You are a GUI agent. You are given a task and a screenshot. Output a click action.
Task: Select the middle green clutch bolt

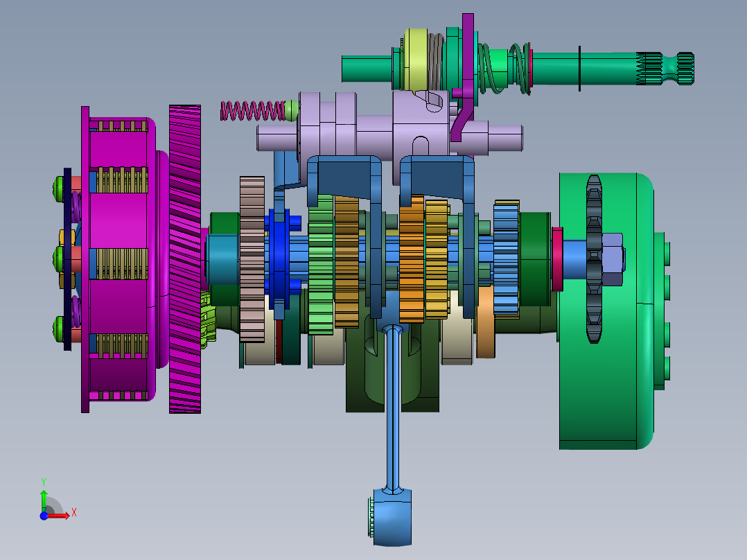pyautogui.click(x=58, y=259)
